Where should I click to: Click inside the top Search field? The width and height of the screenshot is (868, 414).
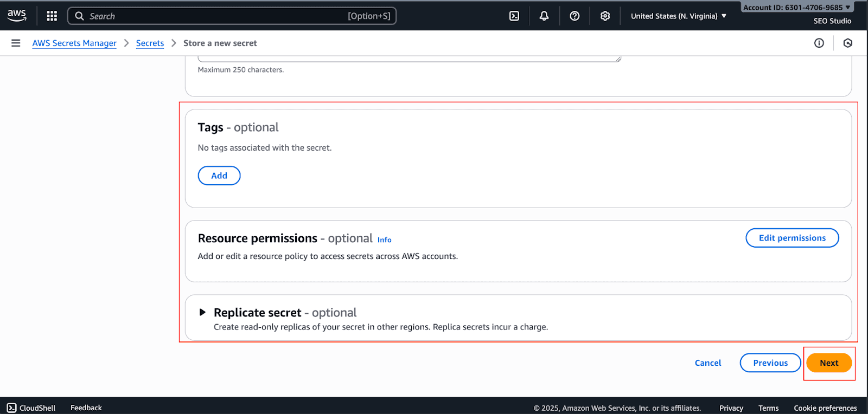[x=232, y=16]
